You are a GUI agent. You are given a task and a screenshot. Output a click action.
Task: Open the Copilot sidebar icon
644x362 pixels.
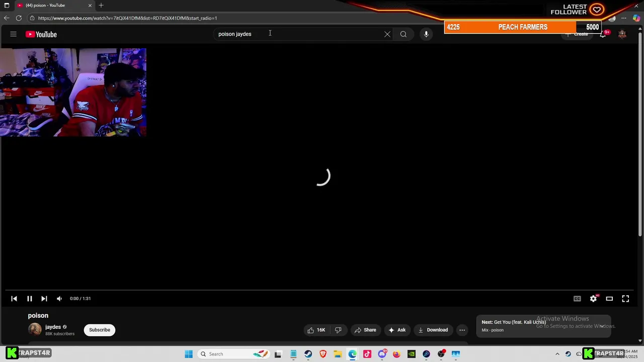click(636, 18)
